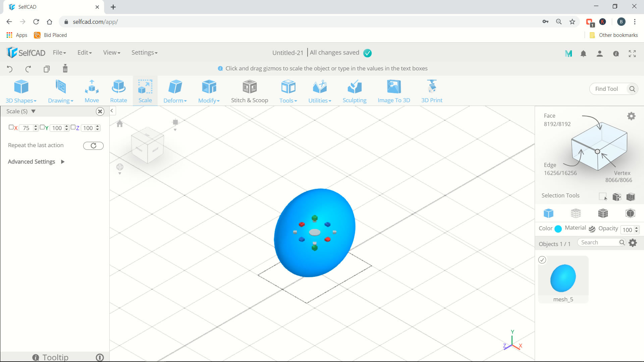Open the Bid Placed bookmark

click(x=50, y=35)
